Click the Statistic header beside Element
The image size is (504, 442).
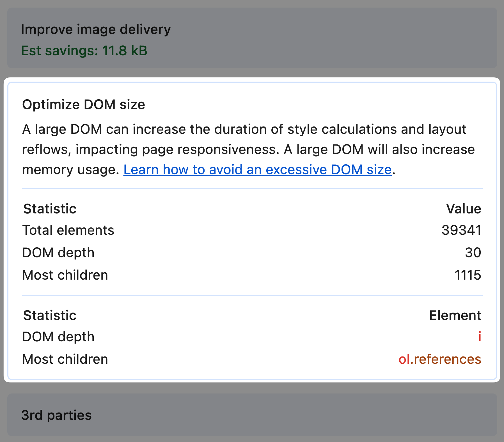point(50,316)
